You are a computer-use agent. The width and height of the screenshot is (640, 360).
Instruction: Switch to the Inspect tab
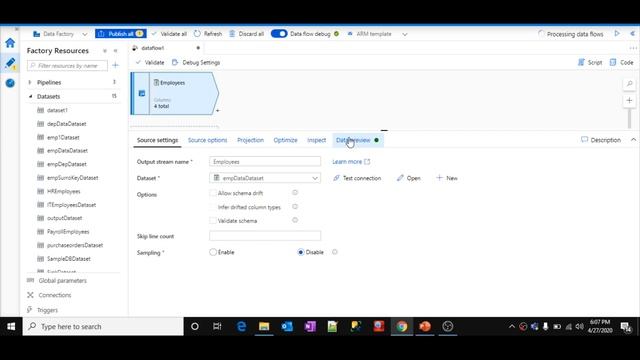click(316, 140)
